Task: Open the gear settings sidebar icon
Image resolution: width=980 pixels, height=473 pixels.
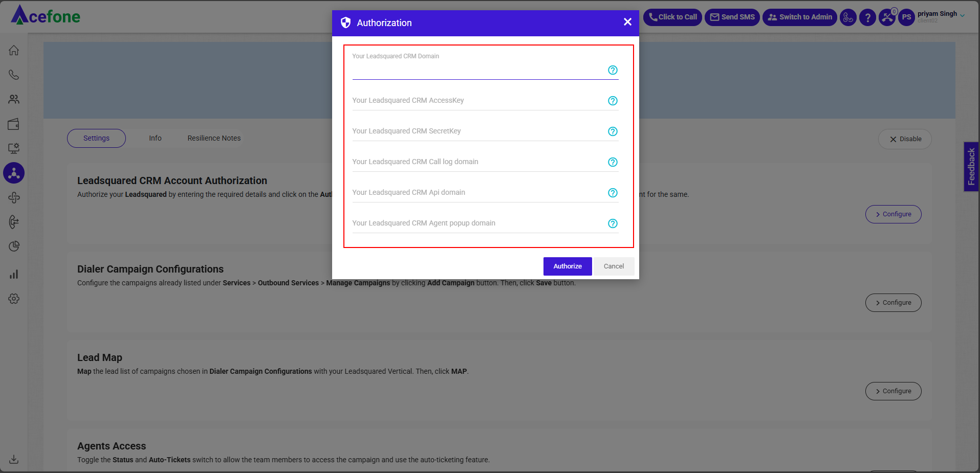Action: 14,299
